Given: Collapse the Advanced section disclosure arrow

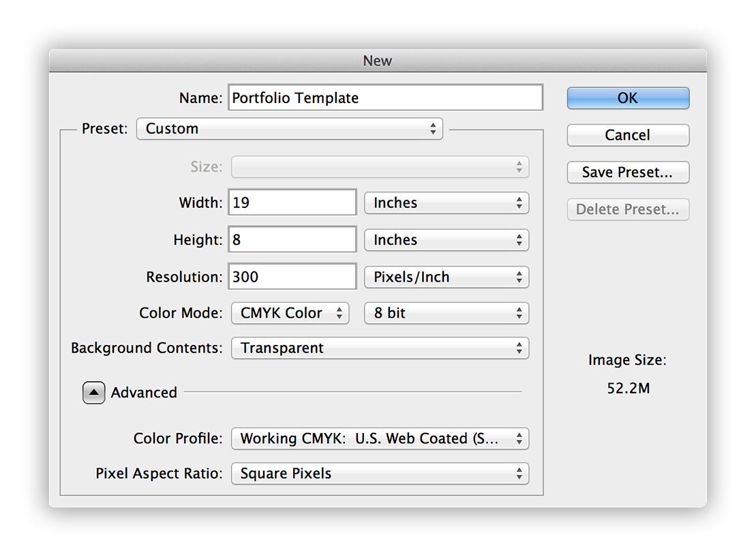Looking at the screenshot, I should pyautogui.click(x=93, y=392).
